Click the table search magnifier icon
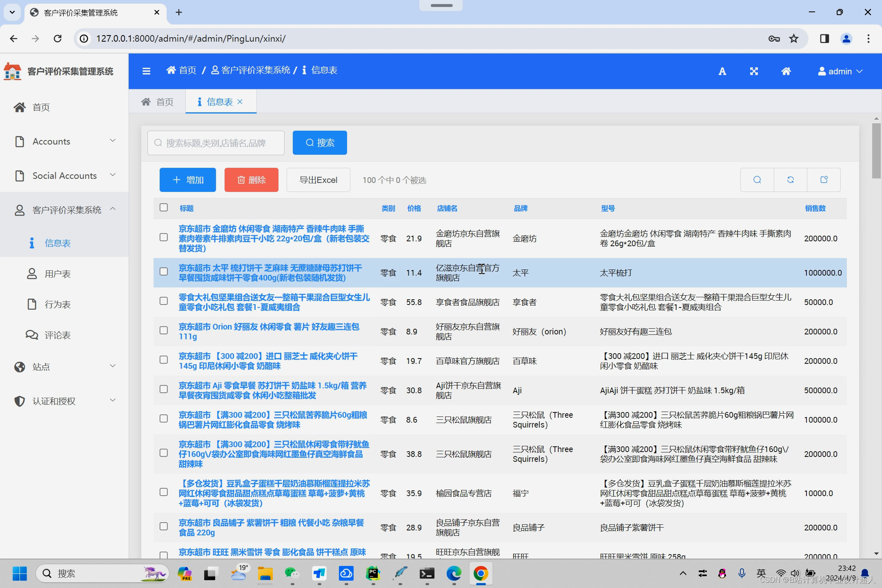This screenshot has width=882, height=588. (x=757, y=180)
